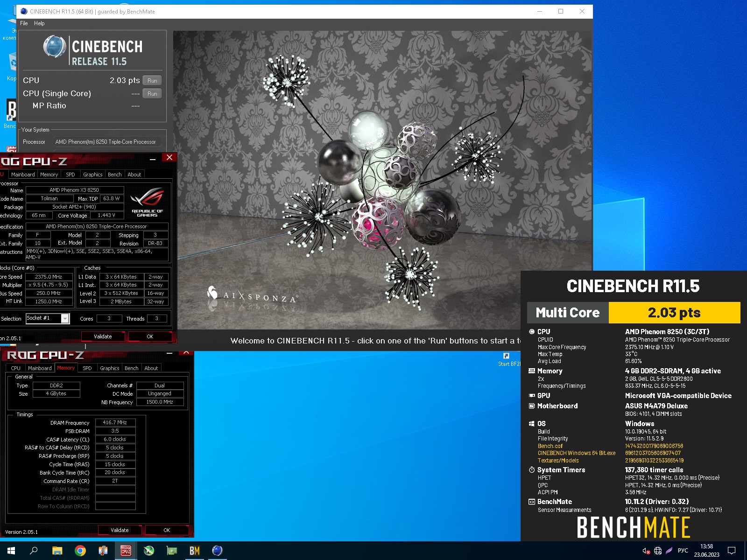This screenshot has width=747, height=560.
Task: Open Graphics tab in lower CPU-Z window
Action: 110,368
